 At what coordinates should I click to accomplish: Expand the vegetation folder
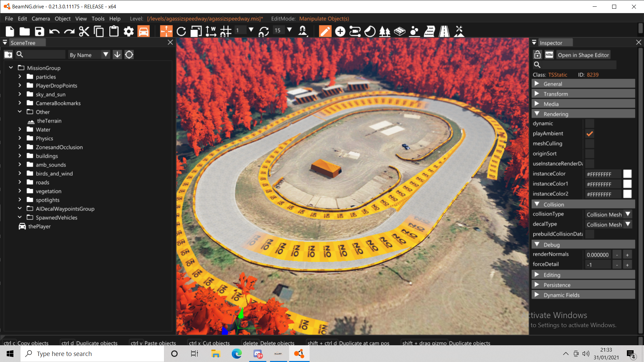pos(20,191)
